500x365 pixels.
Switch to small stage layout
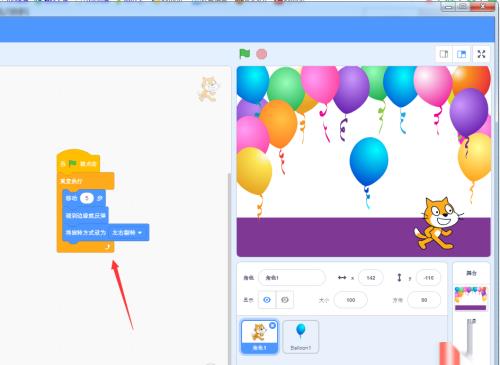point(444,54)
